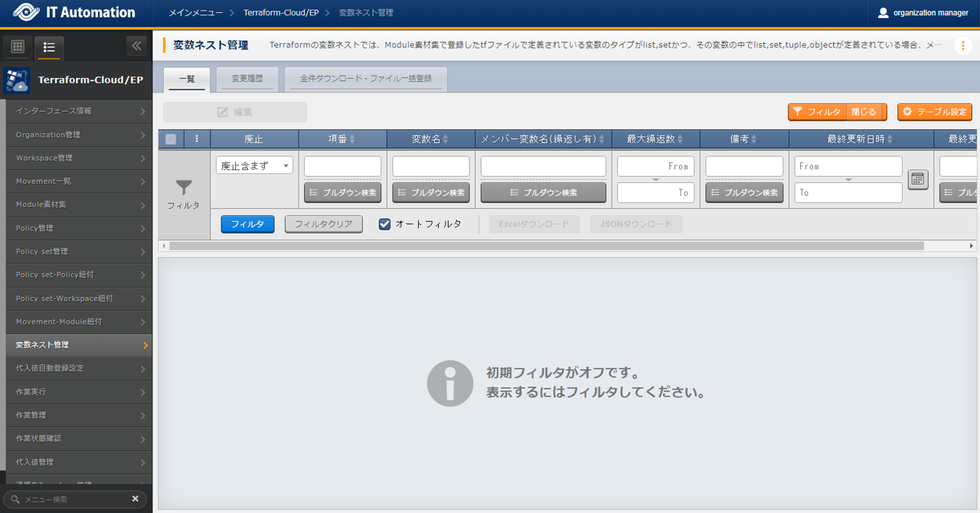Collapse the sidebar with double-chevron icon
Image resolution: width=980 pixels, height=513 pixels.
click(136, 46)
